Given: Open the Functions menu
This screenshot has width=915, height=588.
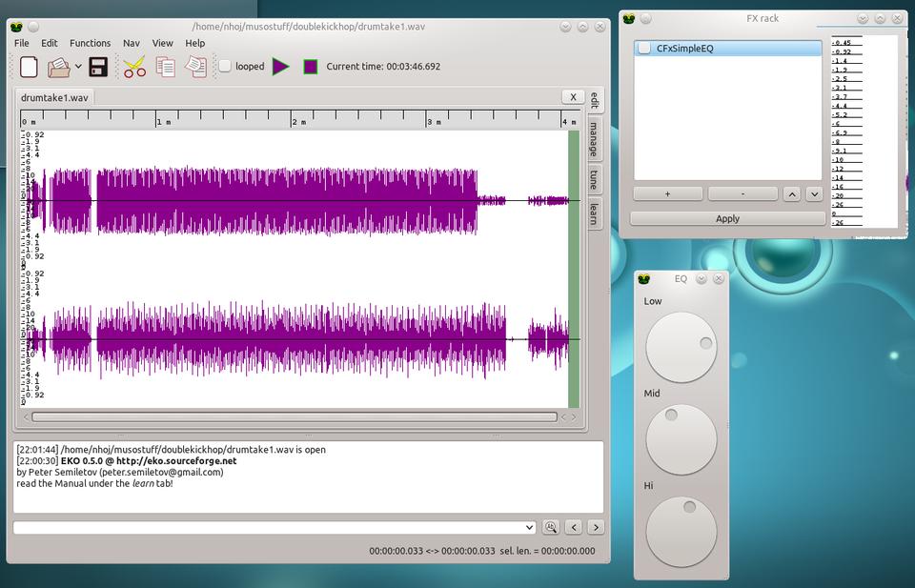Looking at the screenshot, I should (x=90, y=43).
